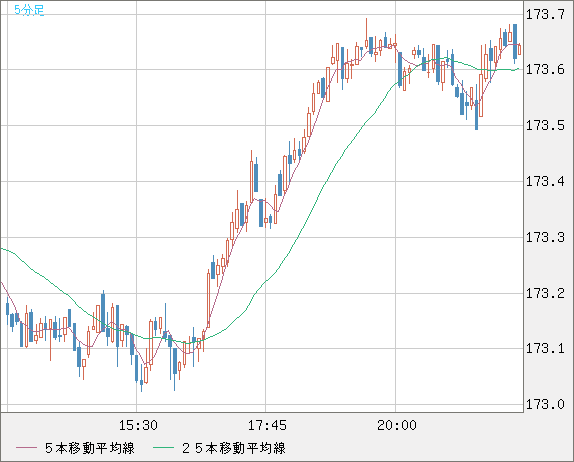The image size is (574, 462).
Task: Click the 173.7 price axis label
Action: tap(545, 15)
